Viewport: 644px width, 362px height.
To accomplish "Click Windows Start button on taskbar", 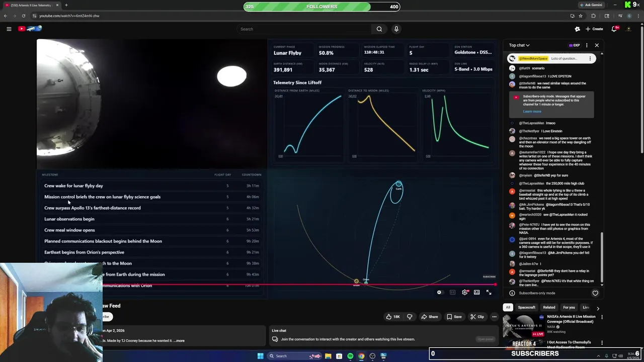I will [260, 356].
